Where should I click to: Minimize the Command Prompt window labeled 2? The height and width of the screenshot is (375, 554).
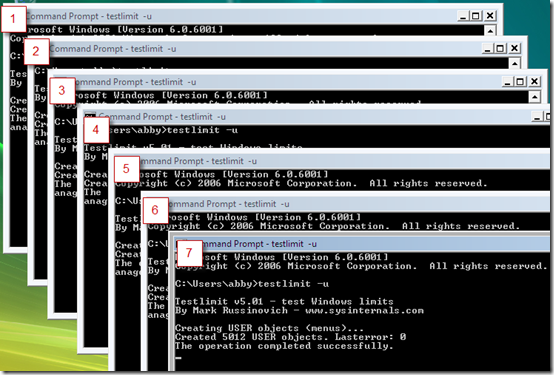point(488,48)
